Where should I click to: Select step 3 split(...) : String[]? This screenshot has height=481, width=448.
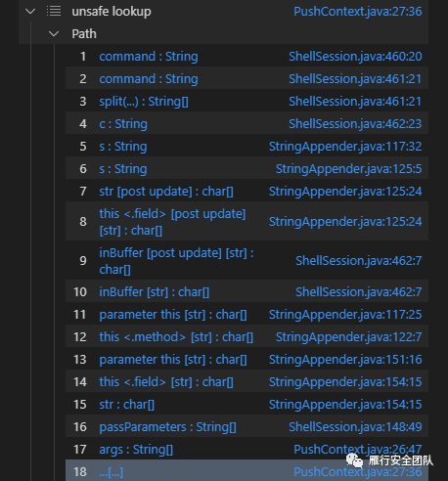pyautogui.click(x=144, y=102)
